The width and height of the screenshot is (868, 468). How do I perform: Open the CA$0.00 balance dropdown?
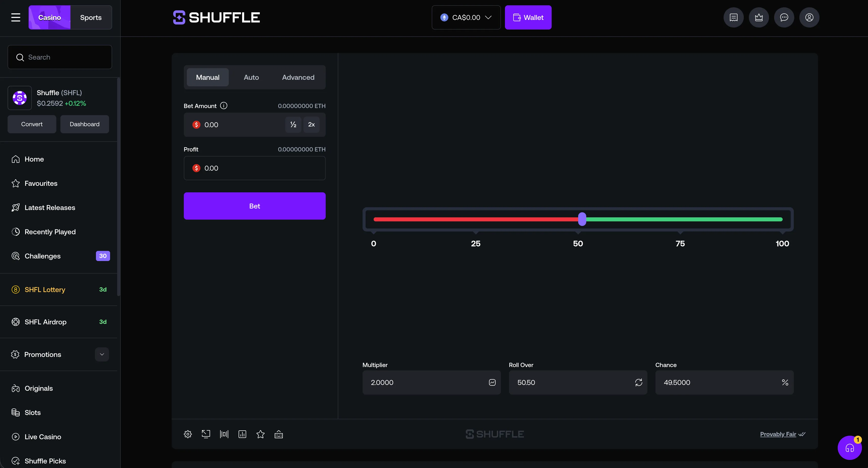(x=466, y=17)
